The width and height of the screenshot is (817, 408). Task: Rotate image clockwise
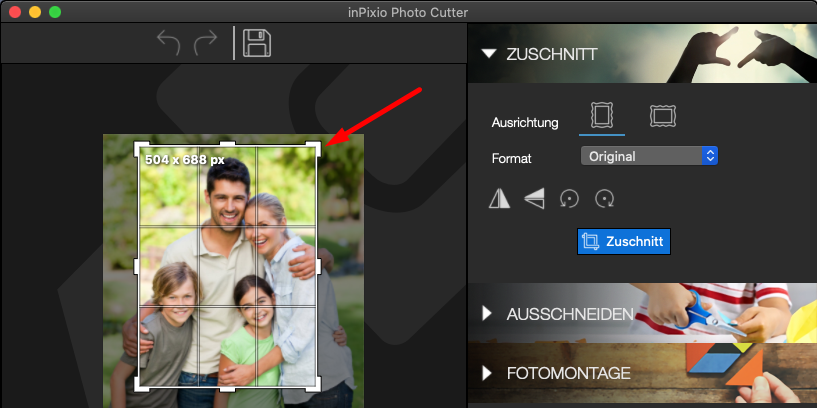604,199
